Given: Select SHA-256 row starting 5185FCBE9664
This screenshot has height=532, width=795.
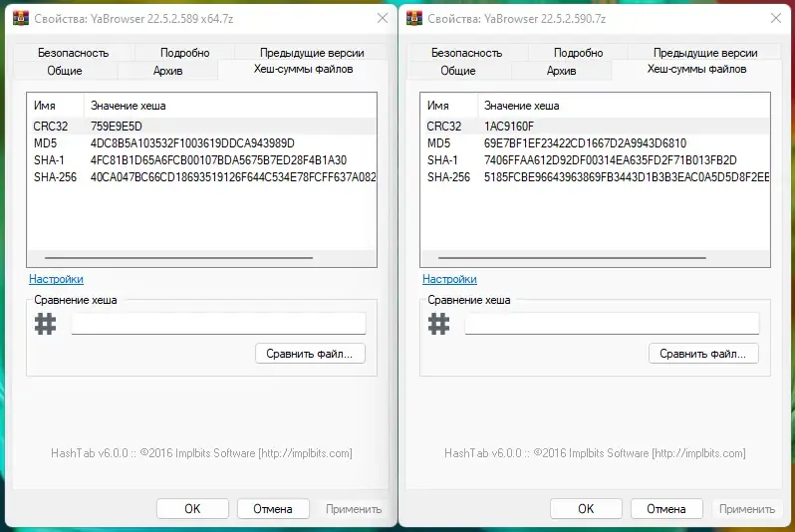Looking at the screenshot, I should tap(595, 177).
